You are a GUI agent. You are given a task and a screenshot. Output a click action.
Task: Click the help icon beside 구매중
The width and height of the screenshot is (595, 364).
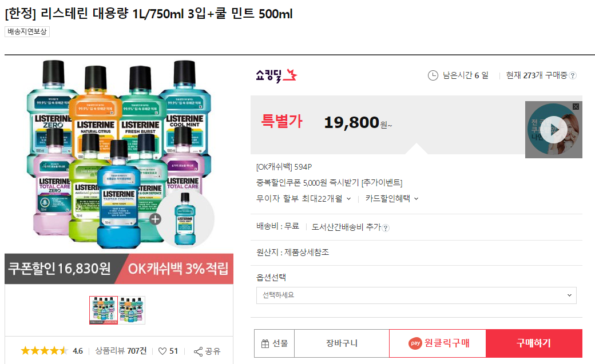(x=573, y=75)
